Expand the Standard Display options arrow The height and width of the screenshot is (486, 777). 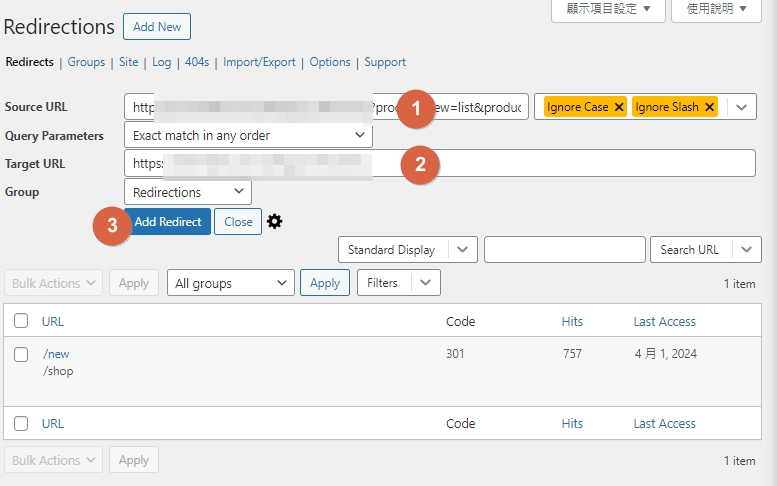[462, 250]
